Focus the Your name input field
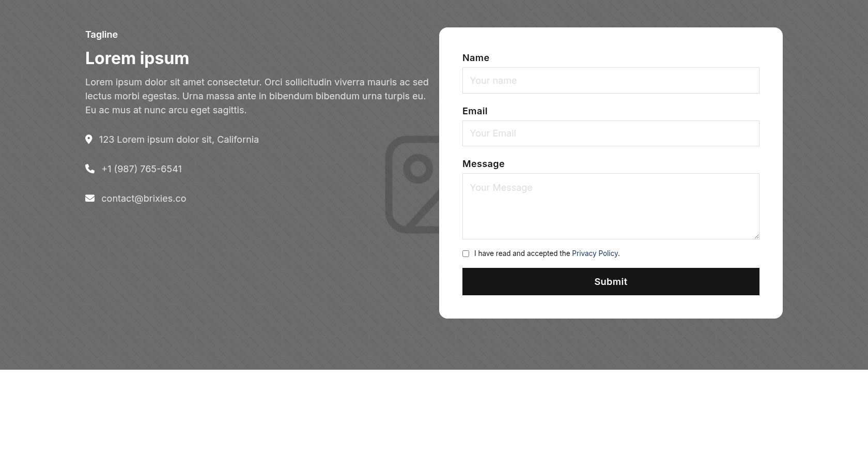868x453 pixels. 611,81
